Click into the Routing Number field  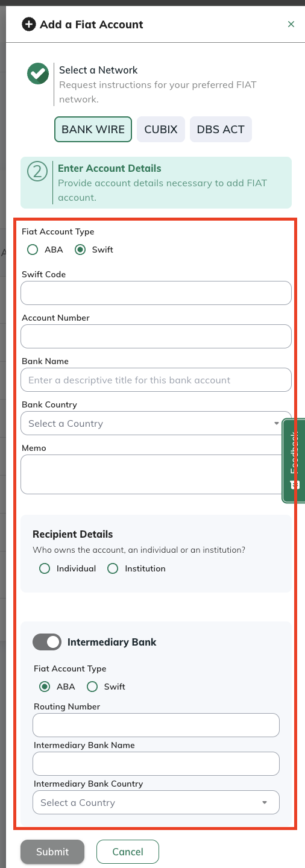click(156, 725)
